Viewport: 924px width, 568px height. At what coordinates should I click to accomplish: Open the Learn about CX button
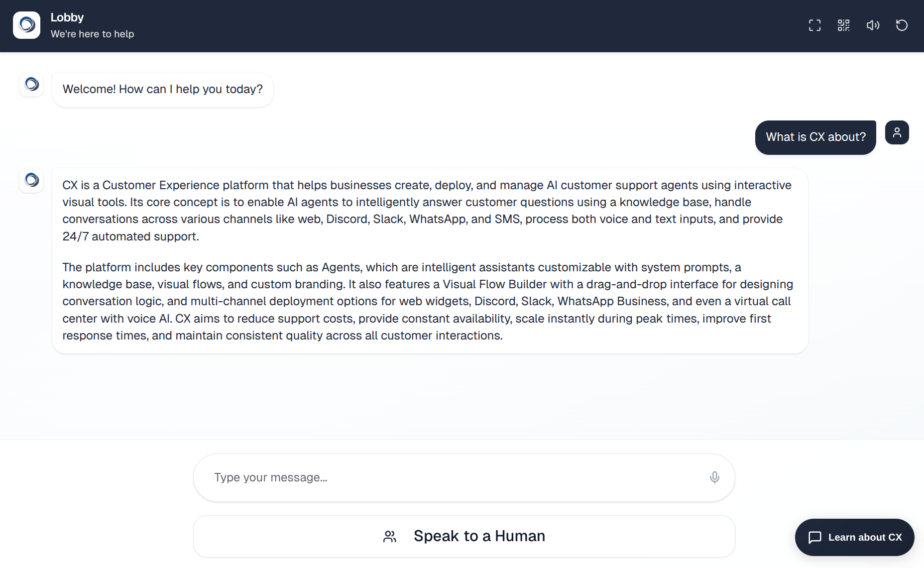854,537
